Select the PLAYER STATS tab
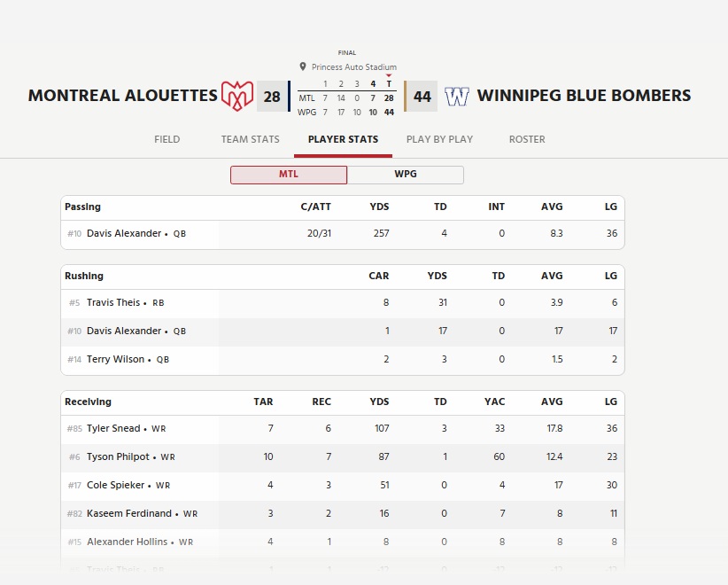The width and height of the screenshot is (728, 585). (x=343, y=139)
